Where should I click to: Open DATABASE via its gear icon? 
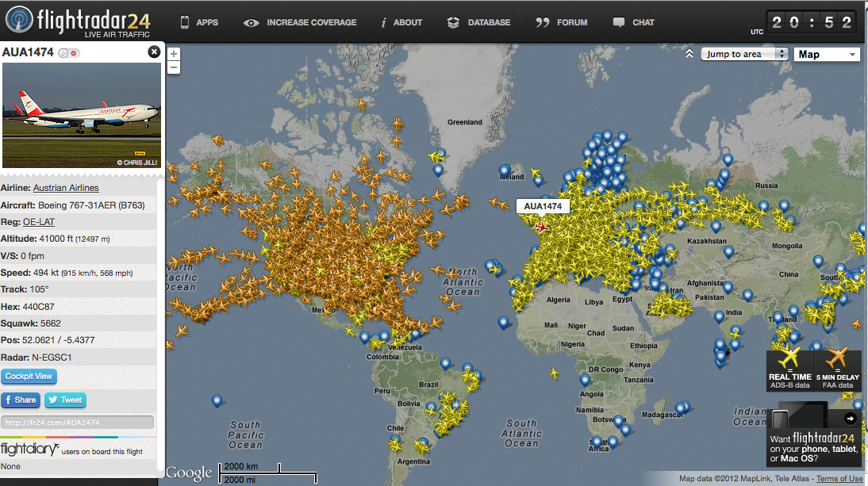point(452,23)
